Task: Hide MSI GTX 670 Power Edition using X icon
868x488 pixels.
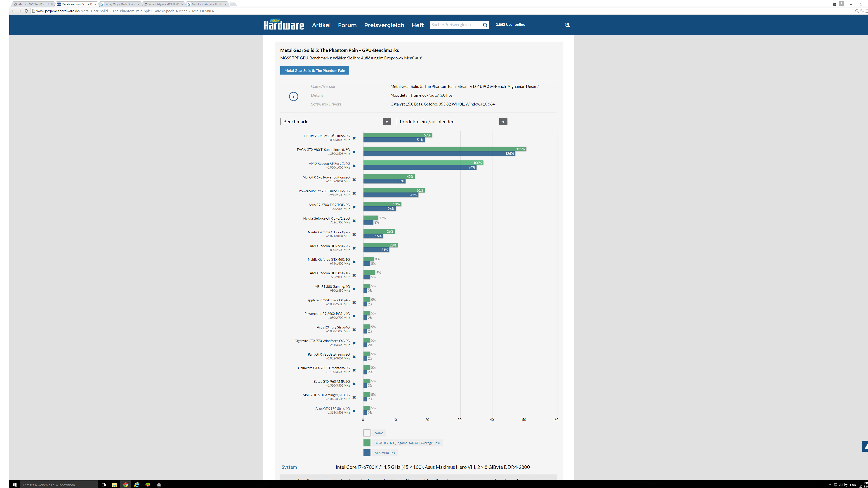Action: pos(354,180)
